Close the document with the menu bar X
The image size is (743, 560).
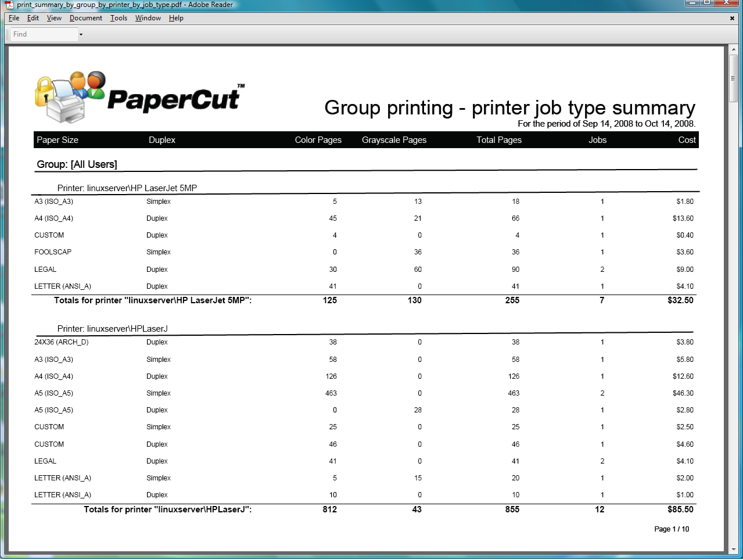click(732, 18)
